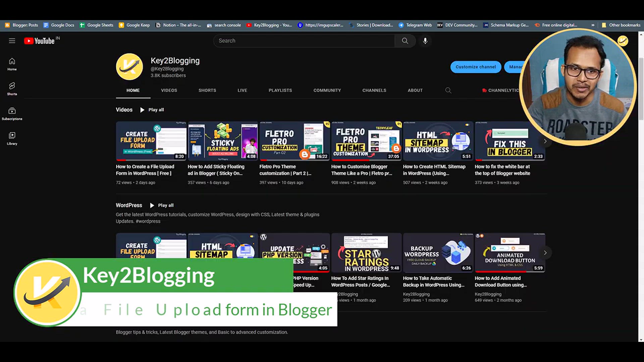Switch to the LIVE tab
Image resolution: width=644 pixels, height=362 pixels.
[243, 90]
